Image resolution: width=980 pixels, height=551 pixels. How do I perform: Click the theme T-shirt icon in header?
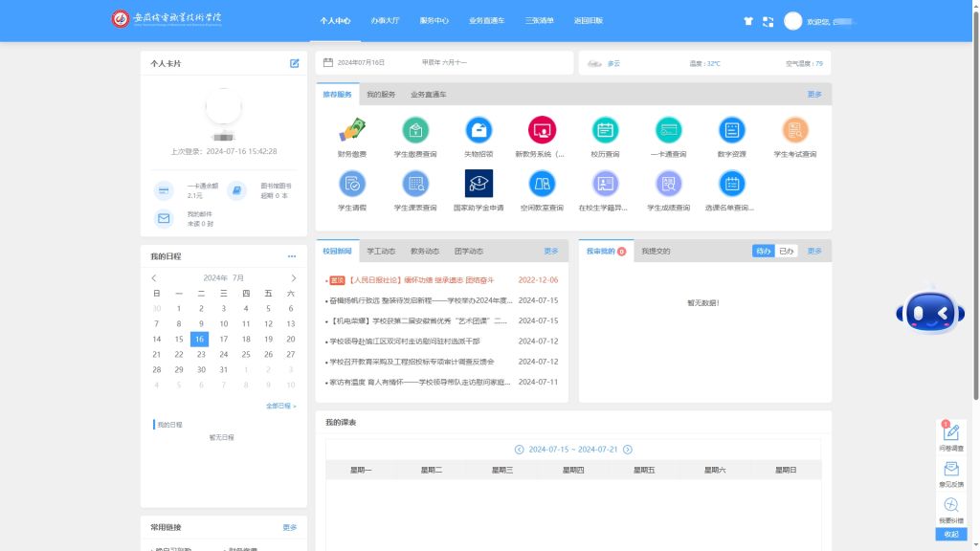coord(748,21)
